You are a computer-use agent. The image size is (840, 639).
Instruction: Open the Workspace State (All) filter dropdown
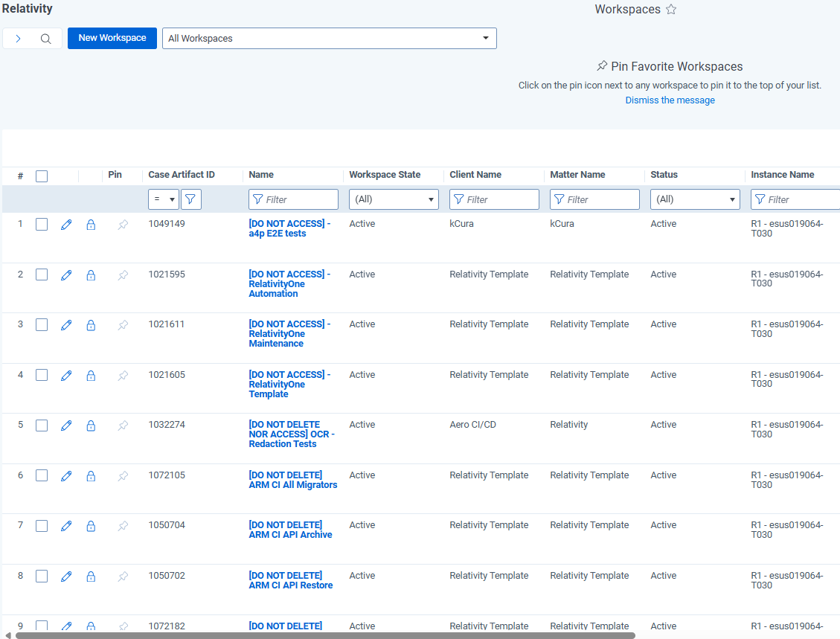[x=394, y=199]
